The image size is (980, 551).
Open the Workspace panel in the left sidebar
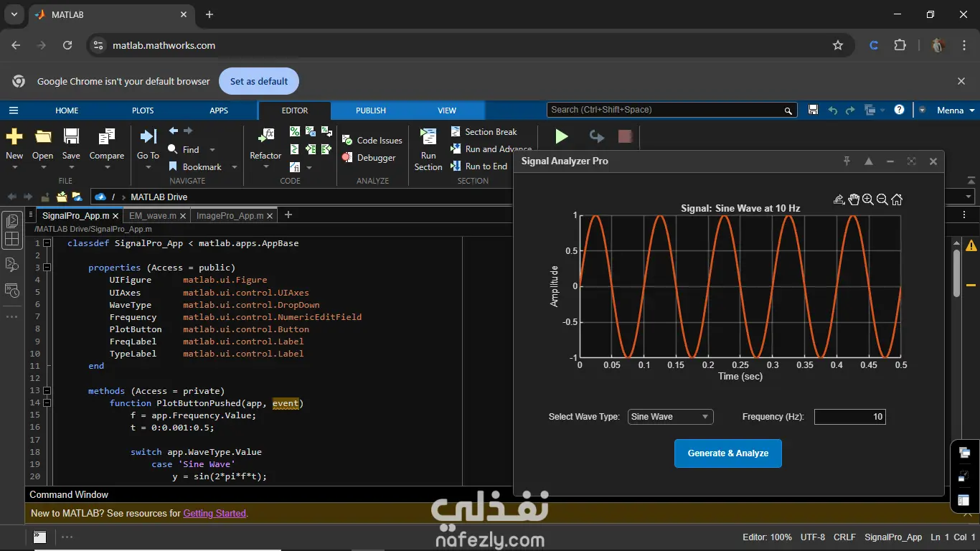tap(12, 239)
